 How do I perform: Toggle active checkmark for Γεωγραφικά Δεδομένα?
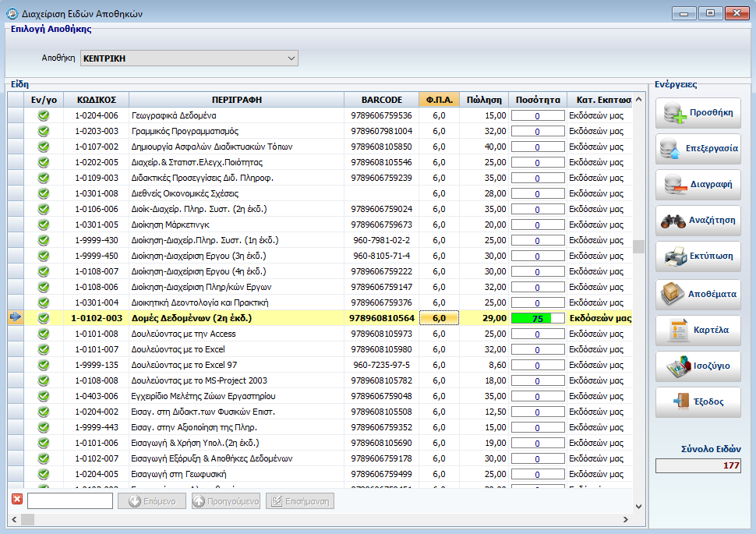(x=44, y=115)
